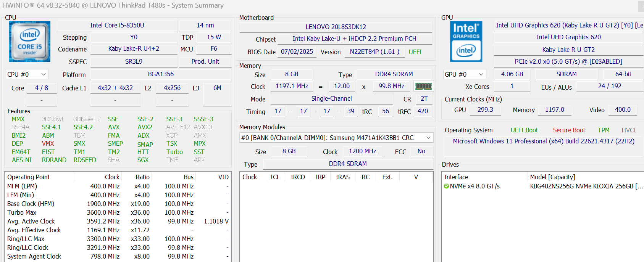The image size is (644, 262).
Task: Click the tCL column header
Action: pos(275,177)
